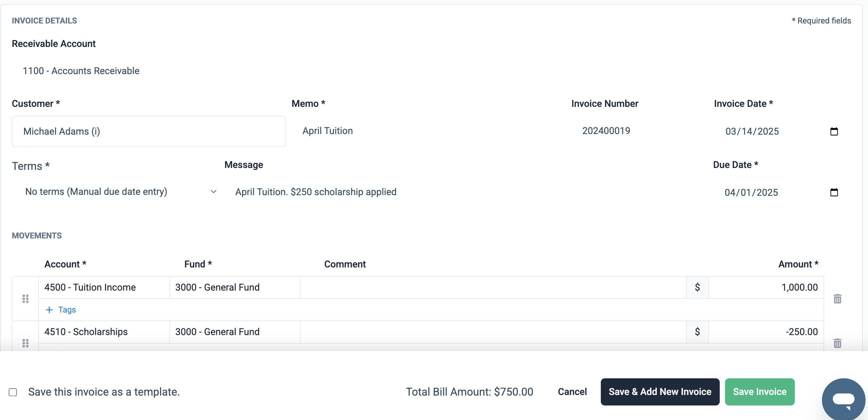Delete the Scholarships movement row
This screenshot has width=868, height=420.
click(x=837, y=343)
